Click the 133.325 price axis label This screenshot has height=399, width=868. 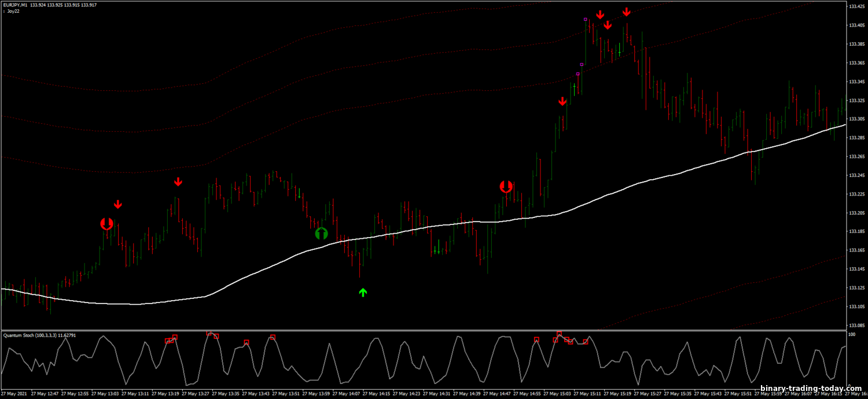pyautogui.click(x=856, y=100)
